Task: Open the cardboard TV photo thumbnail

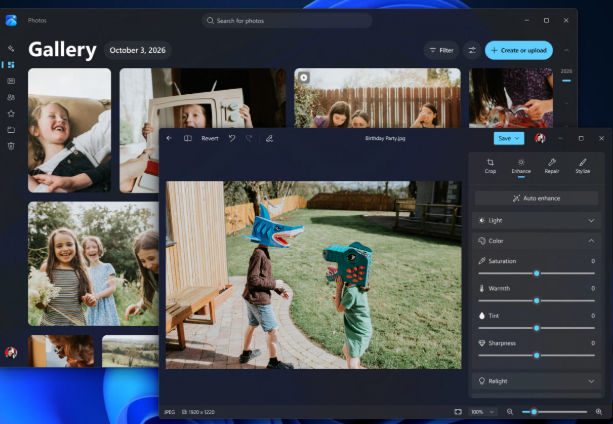Action: [x=203, y=98]
